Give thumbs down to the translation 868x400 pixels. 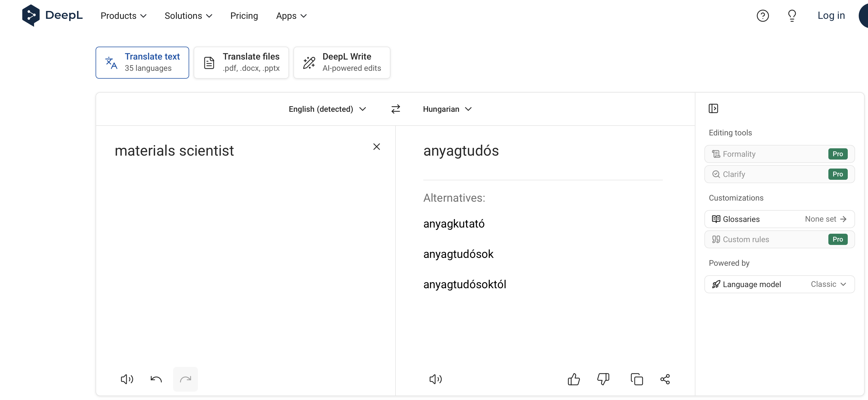tap(603, 379)
